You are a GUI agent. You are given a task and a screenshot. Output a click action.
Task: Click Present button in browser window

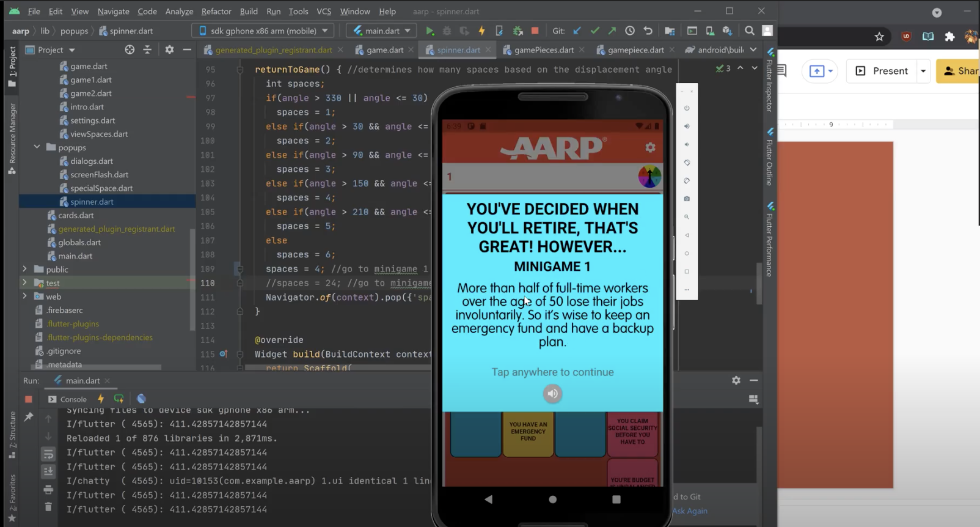tap(882, 71)
